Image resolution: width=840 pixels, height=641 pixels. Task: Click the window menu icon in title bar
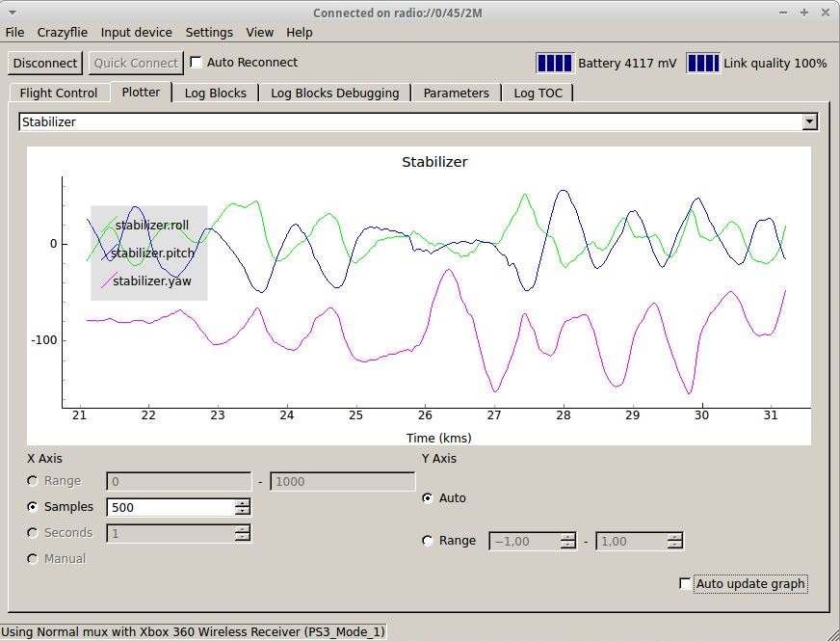pyautogui.click(x=11, y=13)
